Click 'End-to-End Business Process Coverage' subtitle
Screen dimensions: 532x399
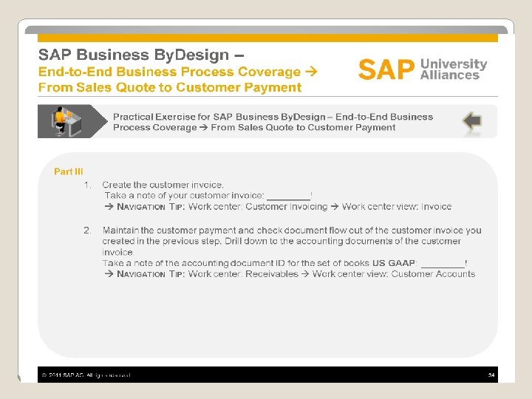pyautogui.click(x=178, y=72)
